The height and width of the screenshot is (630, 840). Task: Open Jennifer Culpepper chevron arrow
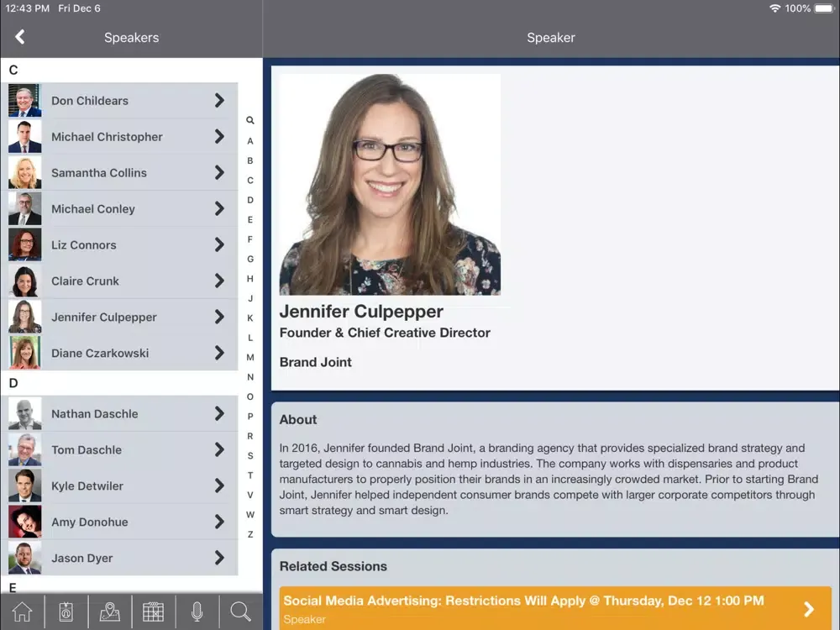click(219, 317)
